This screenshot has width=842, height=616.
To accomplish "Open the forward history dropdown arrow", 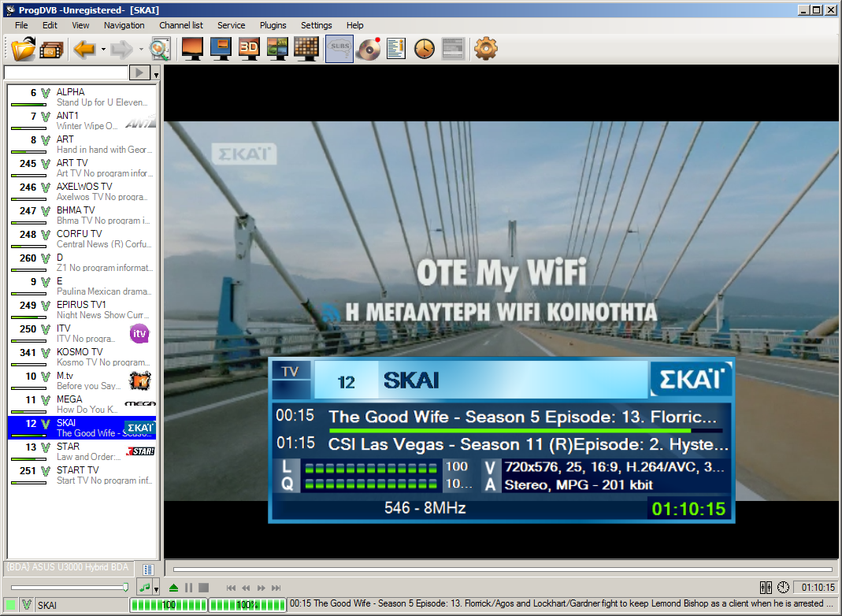I will coord(141,50).
